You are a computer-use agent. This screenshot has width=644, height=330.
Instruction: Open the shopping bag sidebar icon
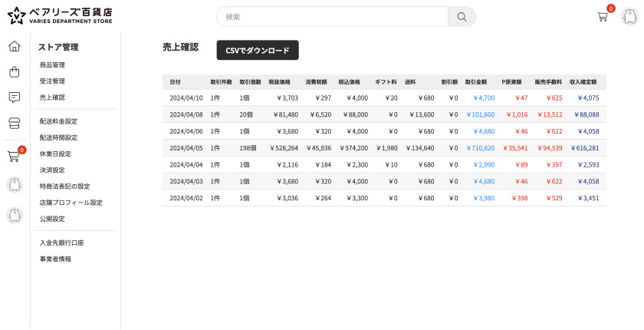point(15,72)
